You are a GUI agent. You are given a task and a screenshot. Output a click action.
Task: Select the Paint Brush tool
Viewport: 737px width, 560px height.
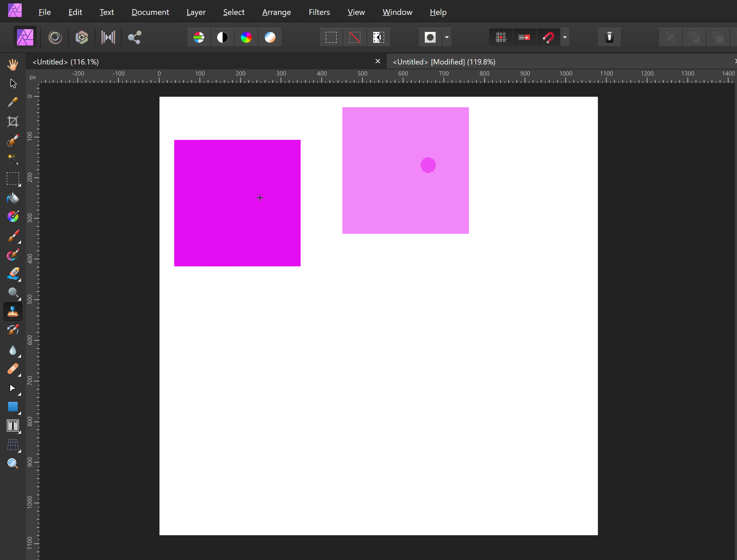pos(13,236)
